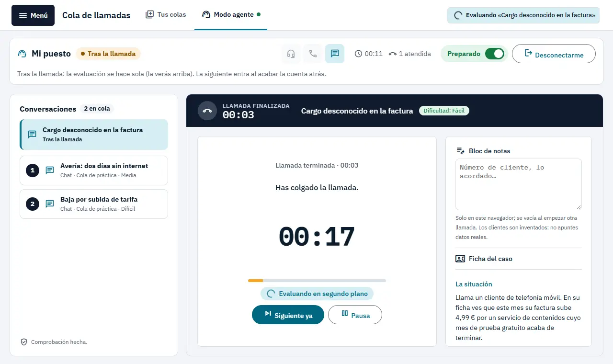Viewport: 613px width, 364px height.
Task: Select the phone channel icon
Action: pos(313,54)
